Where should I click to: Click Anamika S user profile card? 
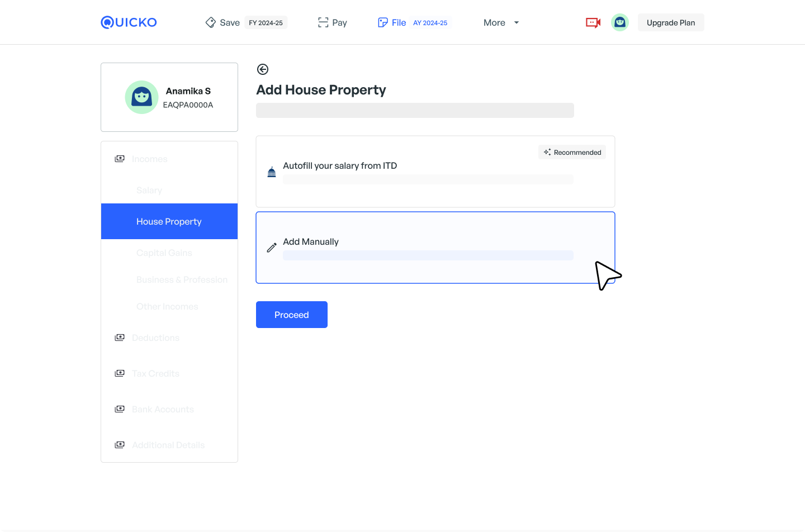(169, 97)
